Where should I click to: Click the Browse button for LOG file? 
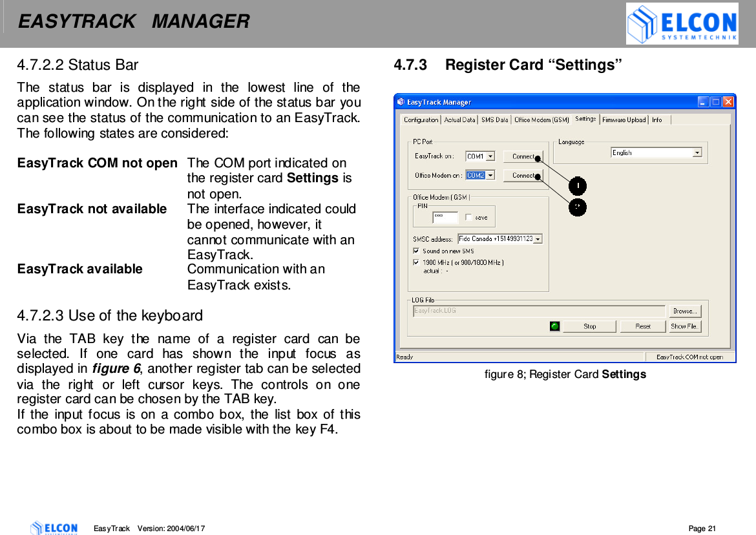[x=684, y=311]
